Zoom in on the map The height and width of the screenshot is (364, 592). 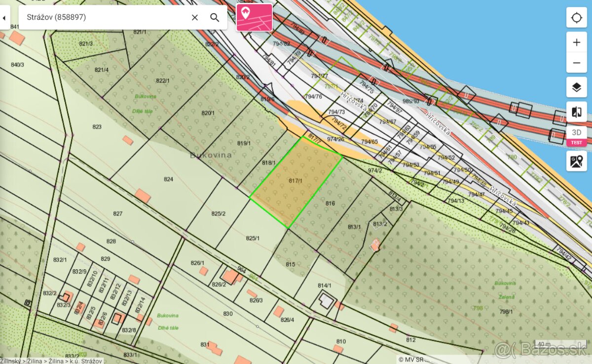pos(576,42)
